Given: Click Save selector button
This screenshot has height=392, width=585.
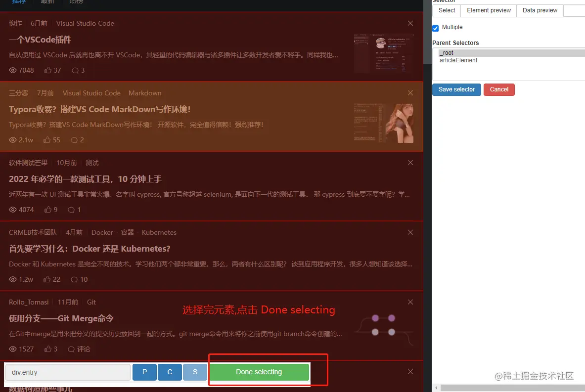Looking at the screenshot, I should click(x=456, y=89).
